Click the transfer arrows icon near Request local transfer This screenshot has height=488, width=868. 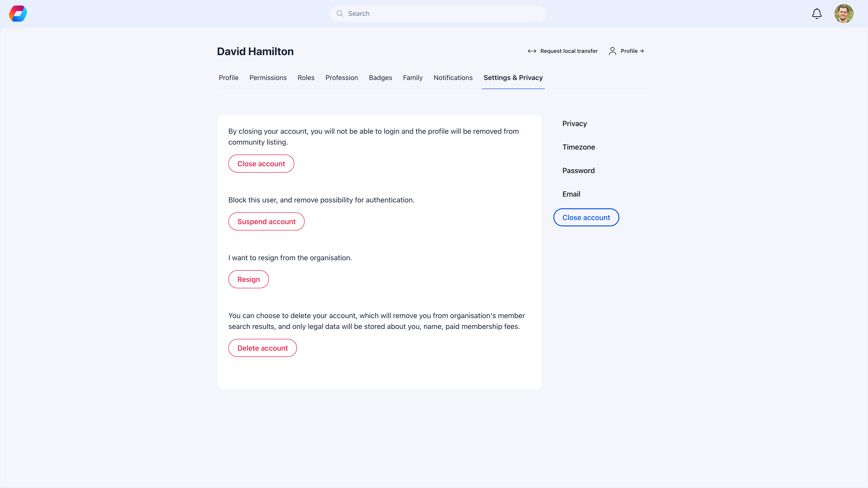pos(532,51)
